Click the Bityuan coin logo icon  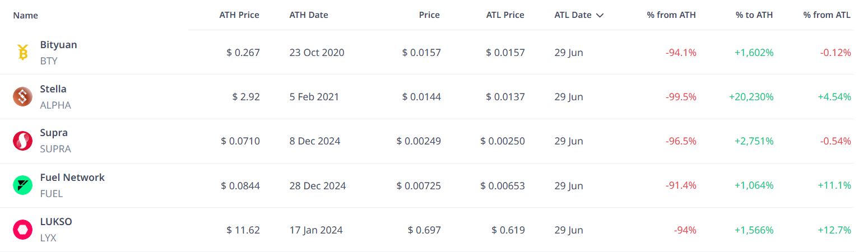(22, 53)
